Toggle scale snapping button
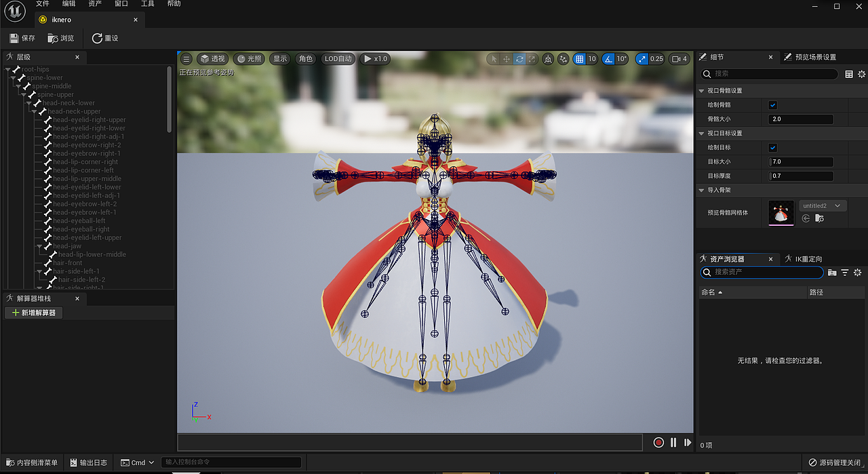Screen dimensions: 868x474 642,59
